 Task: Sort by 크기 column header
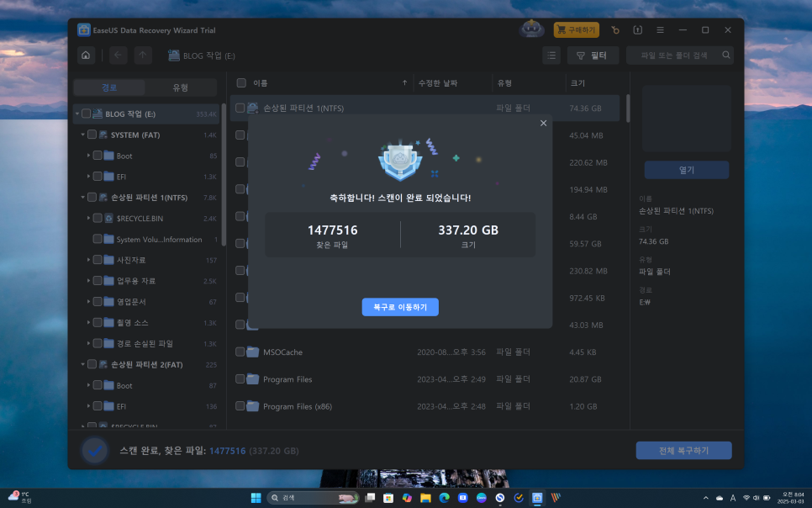click(577, 83)
